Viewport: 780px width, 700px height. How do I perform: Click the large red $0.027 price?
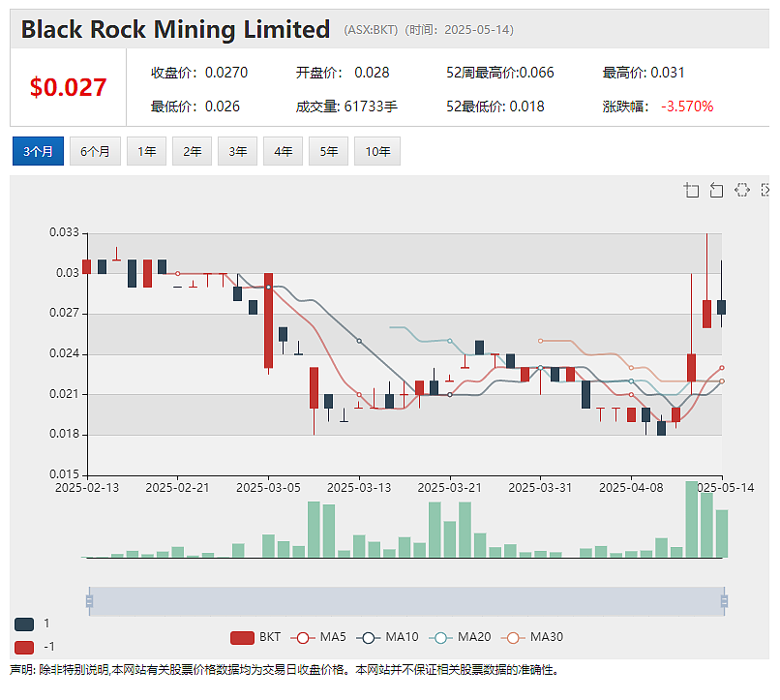point(68,87)
